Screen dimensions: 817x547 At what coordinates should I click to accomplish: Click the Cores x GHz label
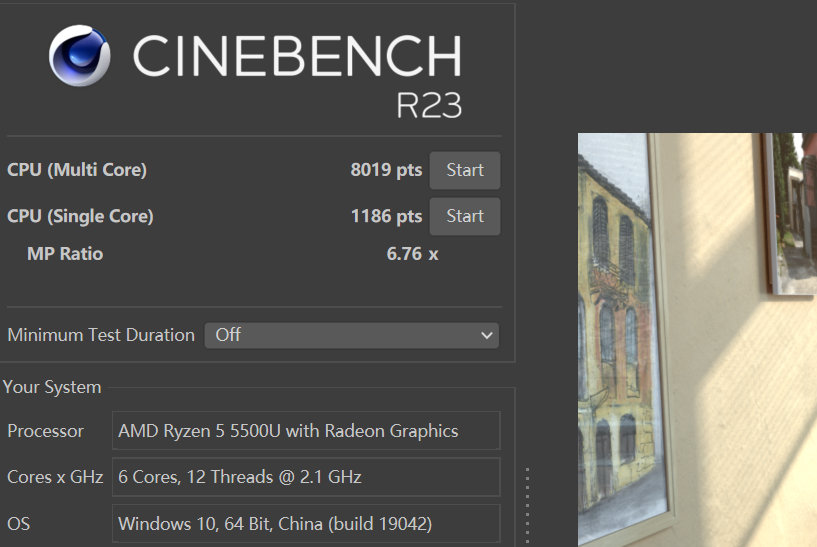55,477
